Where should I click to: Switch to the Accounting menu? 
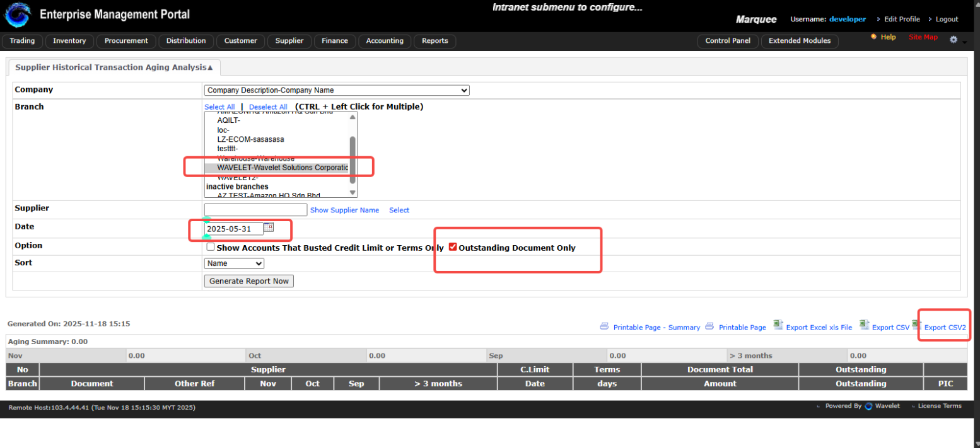click(384, 41)
